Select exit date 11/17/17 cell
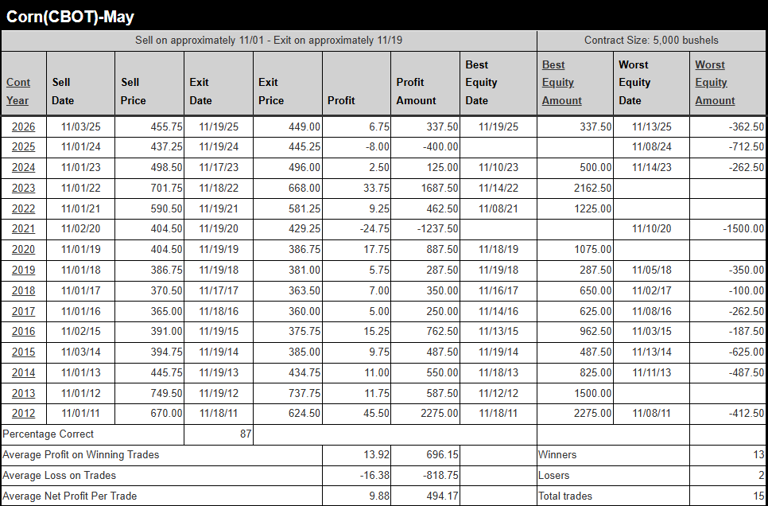Screen dimensions: 768x506 [219, 290]
